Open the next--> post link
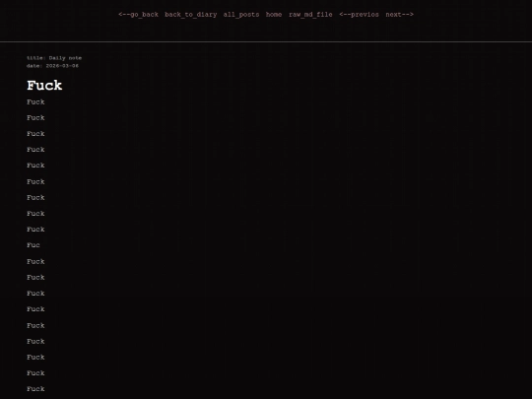Image resolution: width=532 pixels, height=399 pixels. pyautogui.click(x=399, y=15)
